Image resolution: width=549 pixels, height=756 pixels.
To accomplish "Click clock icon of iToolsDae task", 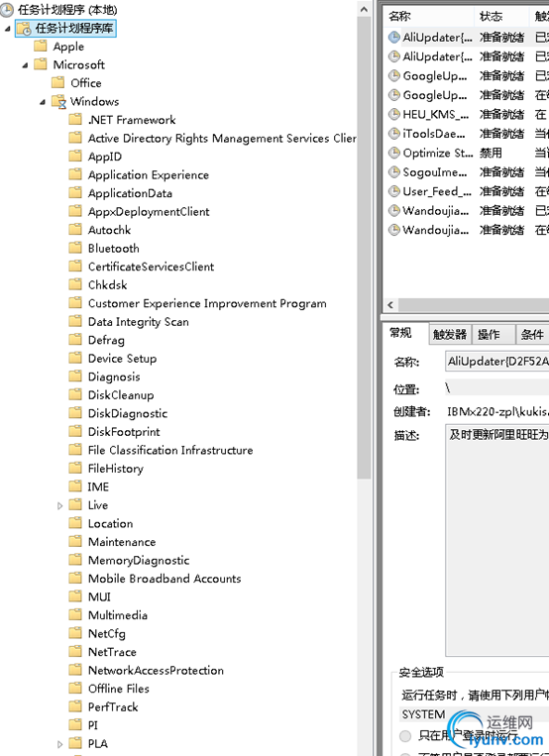I will (x=394, y=134).
